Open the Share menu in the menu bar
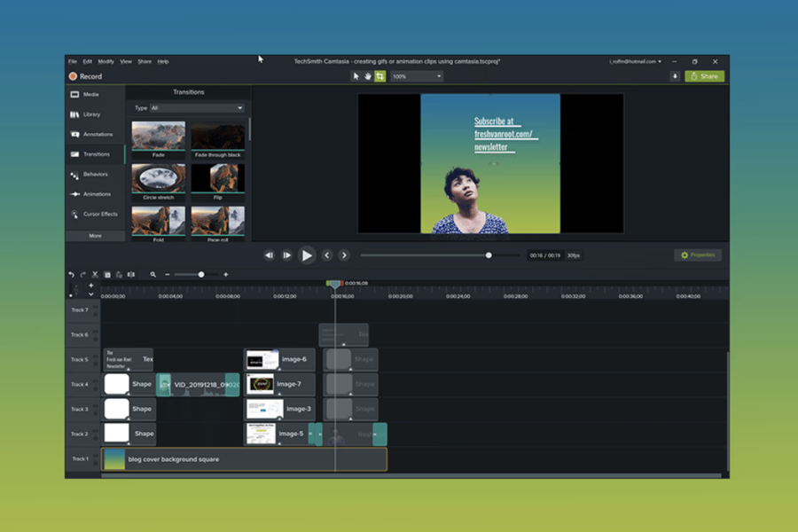Image resolution: width=798 pixels, height=532 pixels. 145,61
